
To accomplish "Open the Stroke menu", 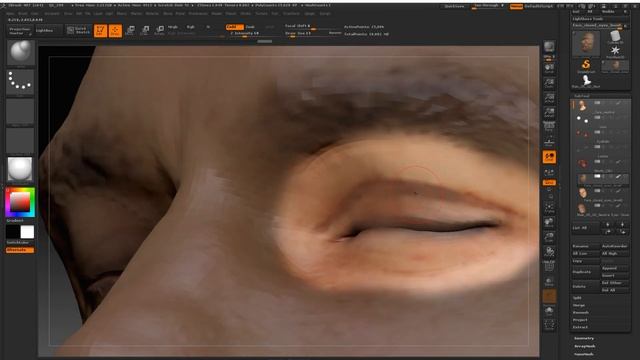I will coord(246,13).
